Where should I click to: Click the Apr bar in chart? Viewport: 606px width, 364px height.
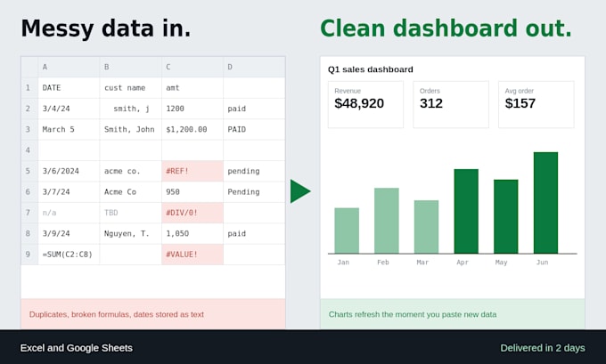[466, 211]
